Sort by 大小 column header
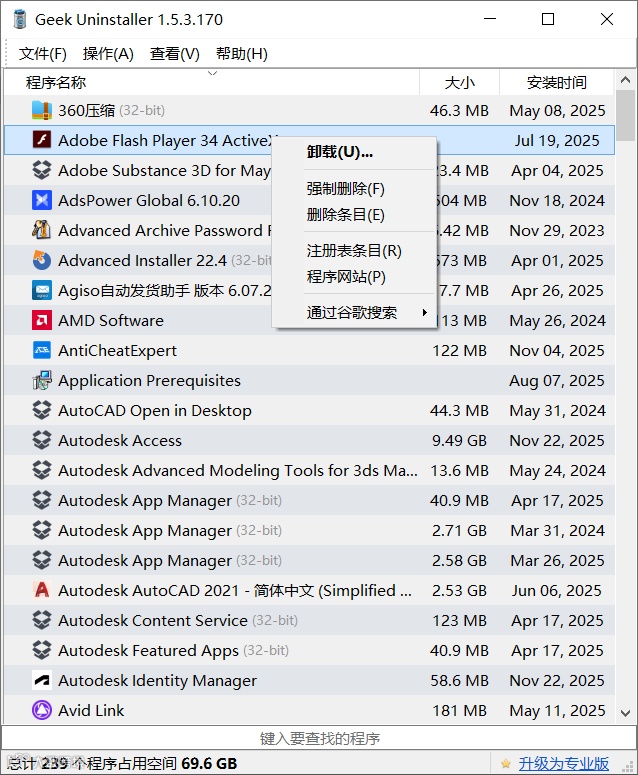Viewport: 638px width, 775px height. point(459,82)
